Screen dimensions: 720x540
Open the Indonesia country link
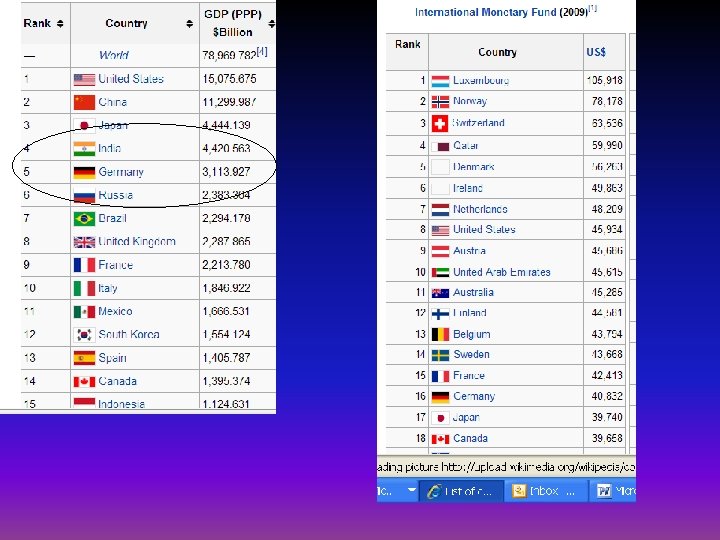coord(122,404)
